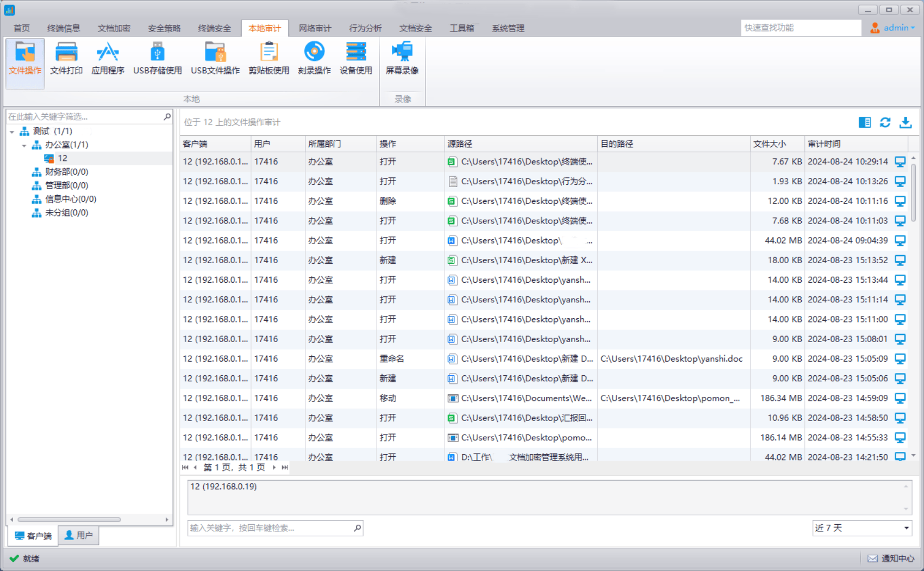Open the admin account dropdown arrow
Image resolution: width=924 pixels, height=571 pixels.
913,28
